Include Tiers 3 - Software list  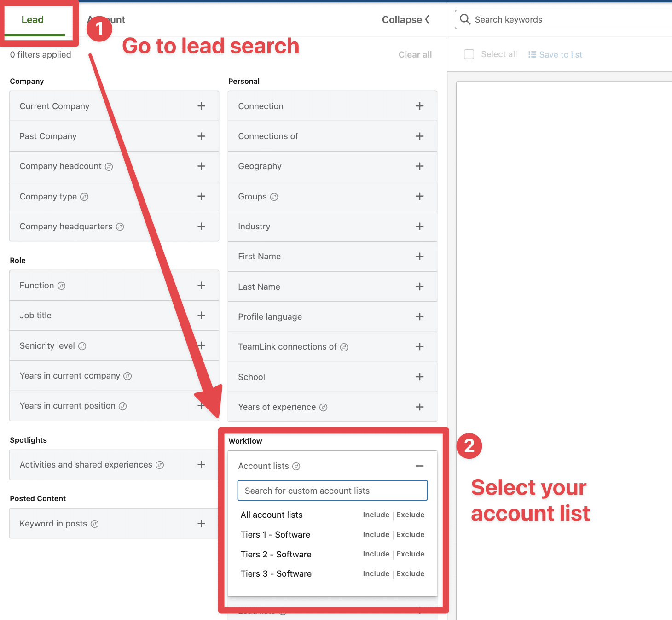point(376,573)
